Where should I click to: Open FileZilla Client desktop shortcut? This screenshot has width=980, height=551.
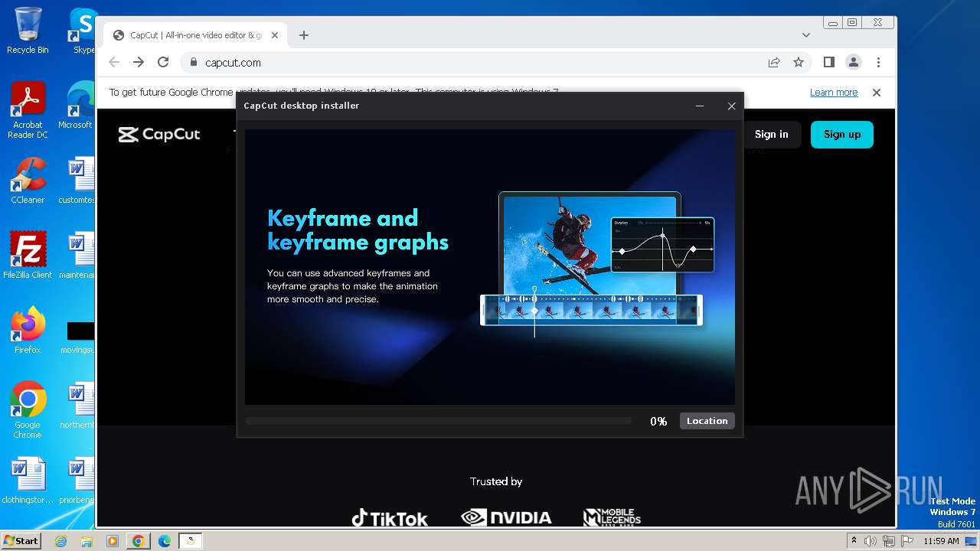click(28, 256)
